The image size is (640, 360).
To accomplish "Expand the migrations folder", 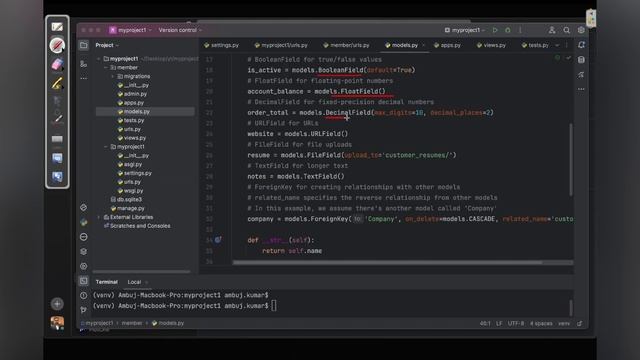I will (113, 76).
